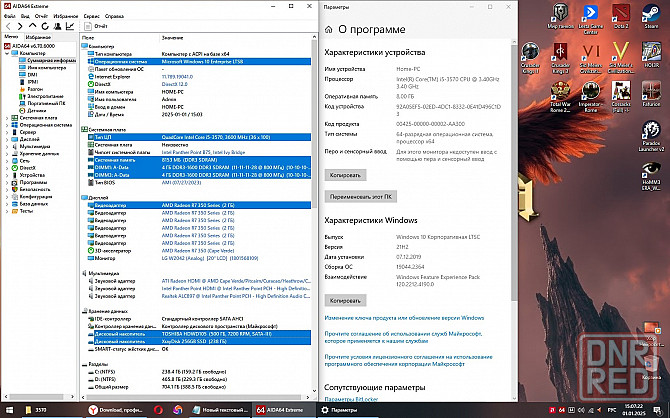Switch to the Меню tab in left panel
Image resolution: width=670 pixels, height=418 pixels.
point(12,37)
